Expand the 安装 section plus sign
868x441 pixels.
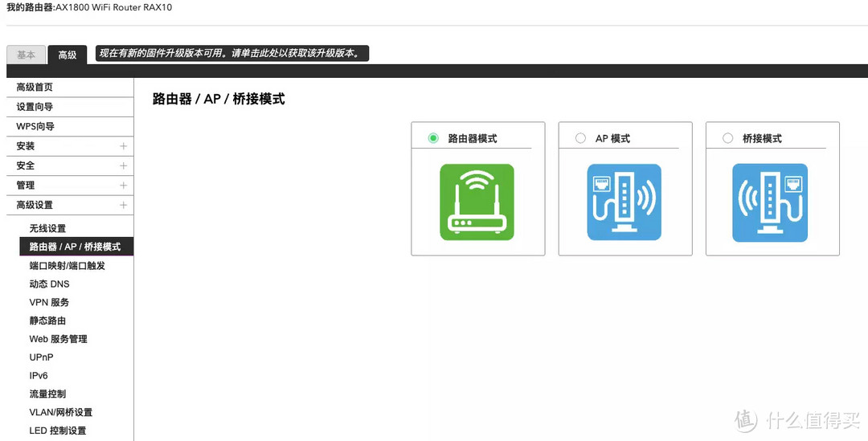coord(124,146)
